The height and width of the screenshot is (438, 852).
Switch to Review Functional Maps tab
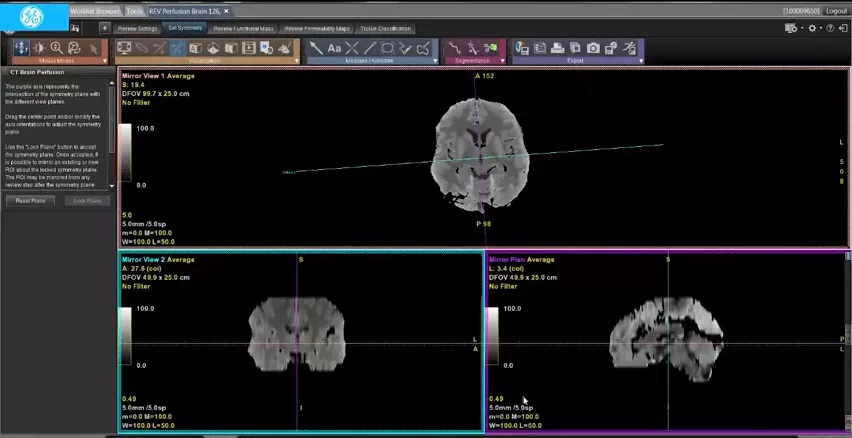coord(243,29)
